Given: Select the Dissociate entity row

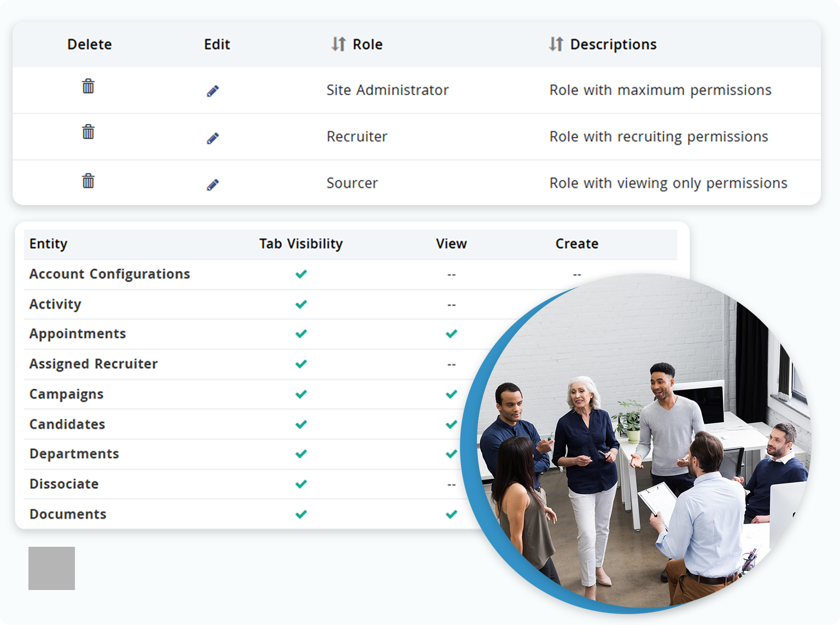Looking at the screenshot, I should pos(244,484).
